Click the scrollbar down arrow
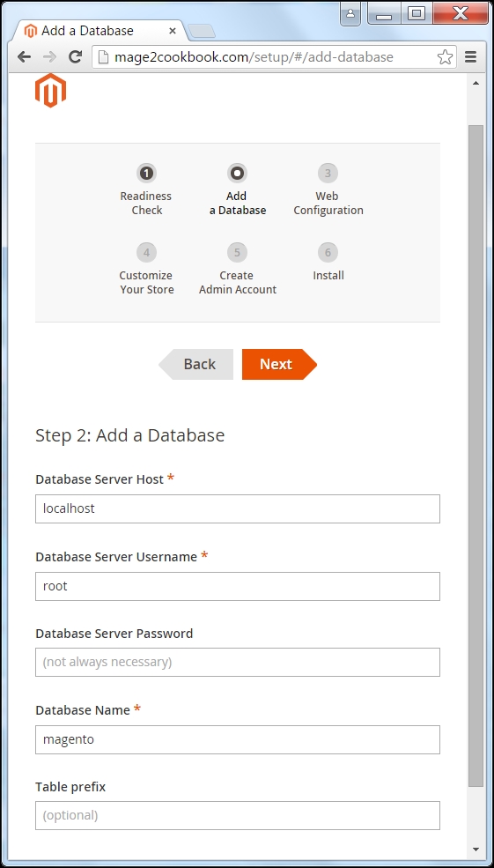Image resolution: width=494 pixels, height=868 pixels. 476,849
